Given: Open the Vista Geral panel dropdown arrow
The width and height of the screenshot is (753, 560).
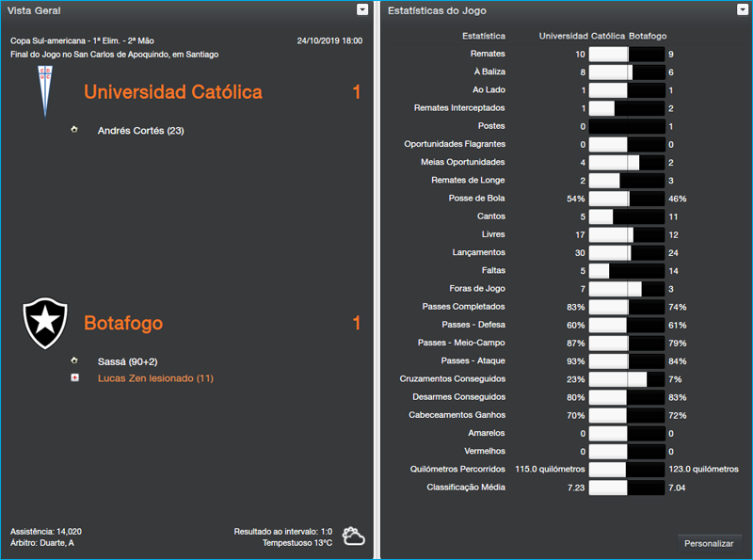Looking at the screenshot, I should click(x=362, y=9).
